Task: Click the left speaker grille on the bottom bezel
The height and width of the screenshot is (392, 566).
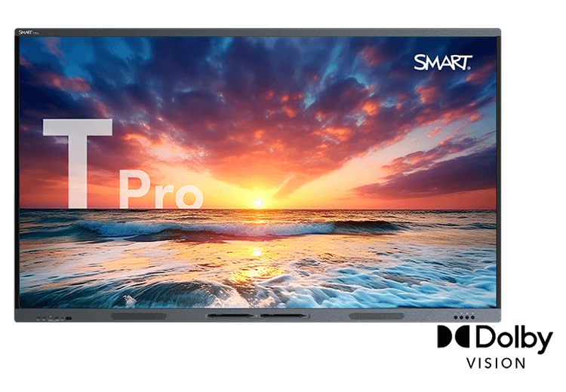Action: pyautogui.click(x=139, y=317)
